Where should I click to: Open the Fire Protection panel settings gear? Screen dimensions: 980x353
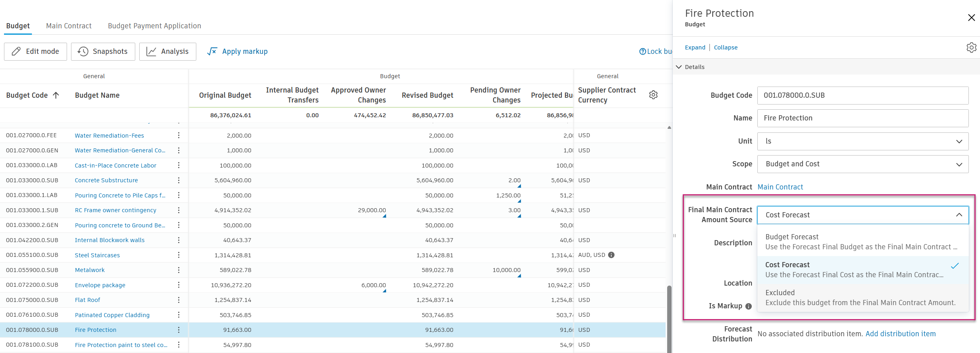pyautogui.click(x=971, y=47)
